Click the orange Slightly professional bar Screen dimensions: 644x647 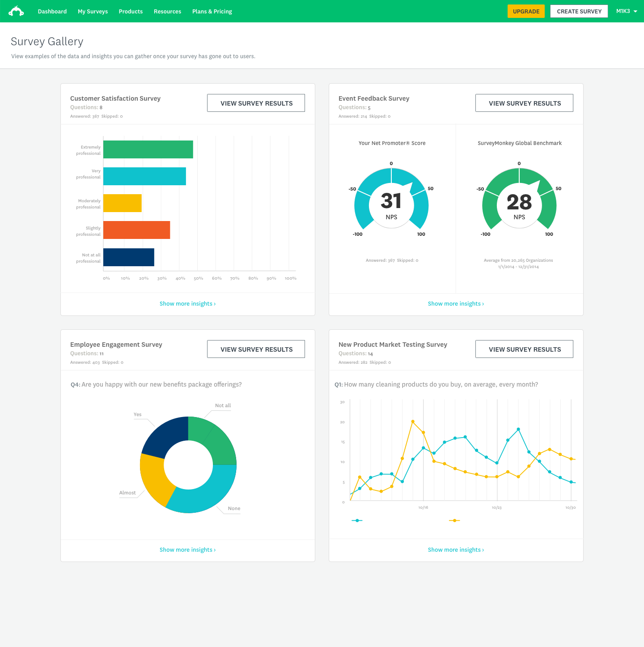pos(136,230)
